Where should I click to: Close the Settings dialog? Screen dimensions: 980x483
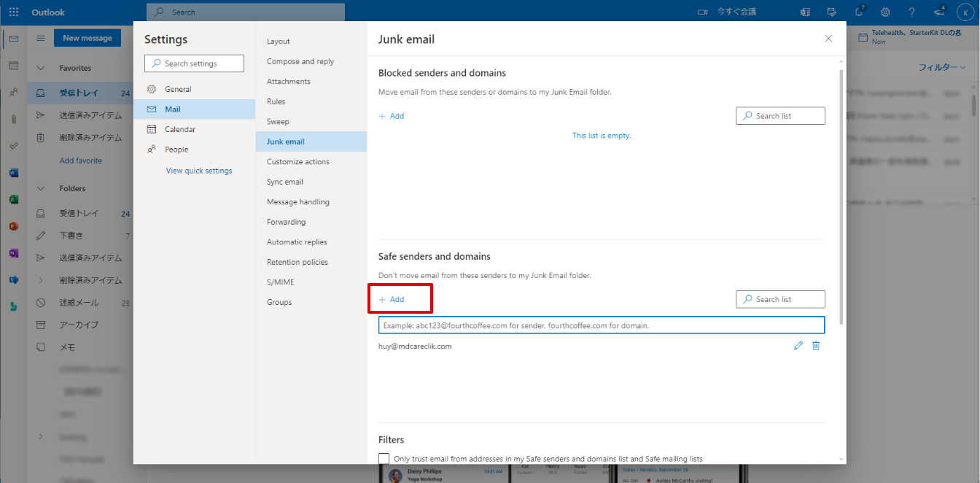tap(828, 39)
